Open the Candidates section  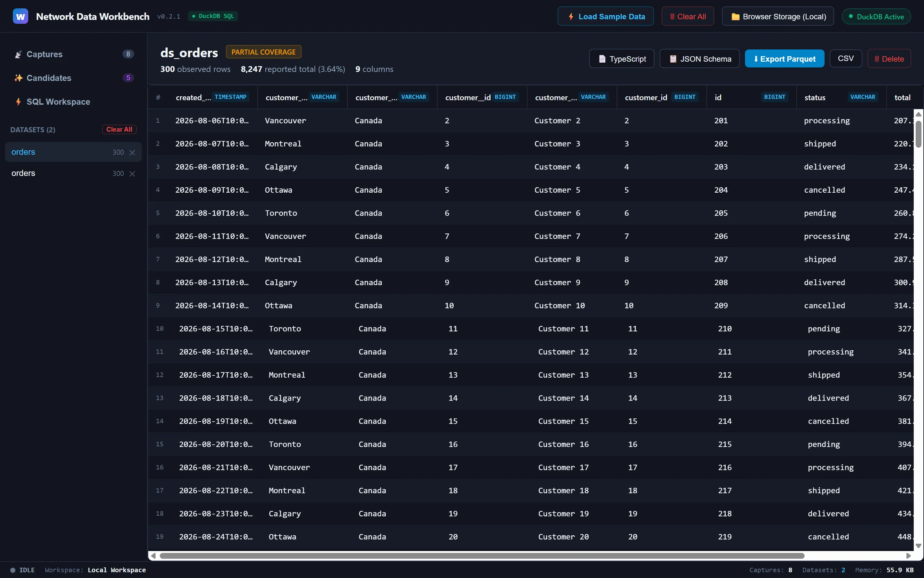pos(73,78)
